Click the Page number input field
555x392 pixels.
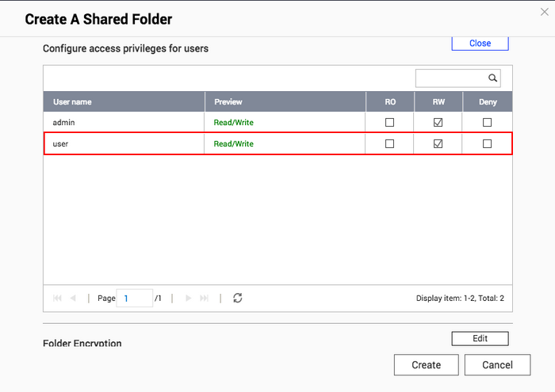135,299
